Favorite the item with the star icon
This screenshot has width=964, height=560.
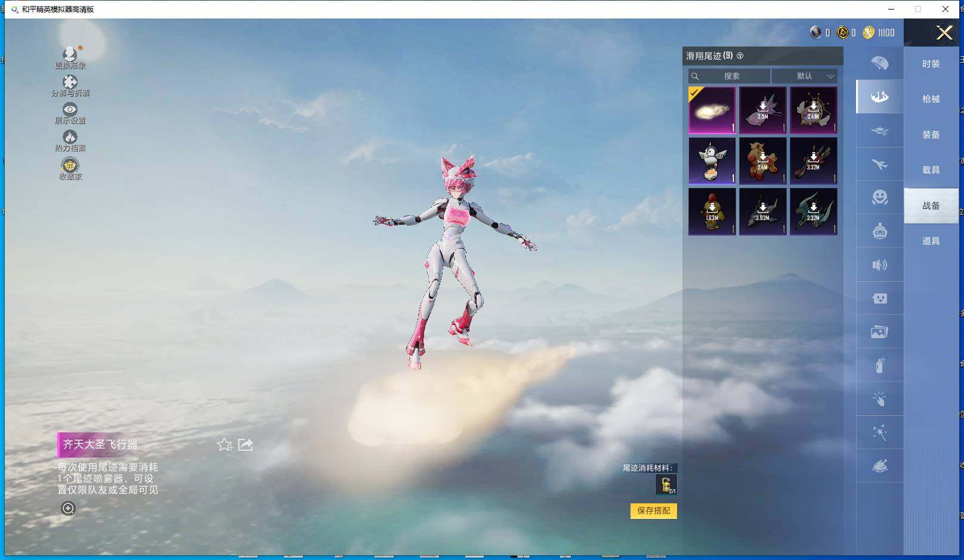(224, 444)
